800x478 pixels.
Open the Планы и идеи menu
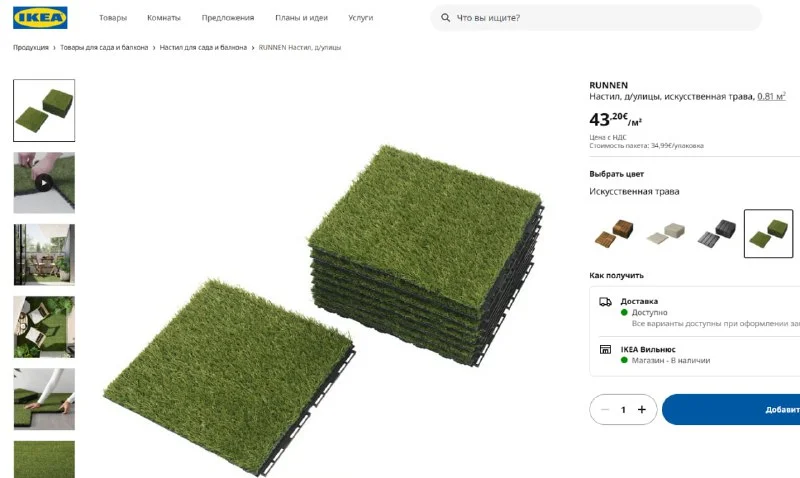pos(301,18)
